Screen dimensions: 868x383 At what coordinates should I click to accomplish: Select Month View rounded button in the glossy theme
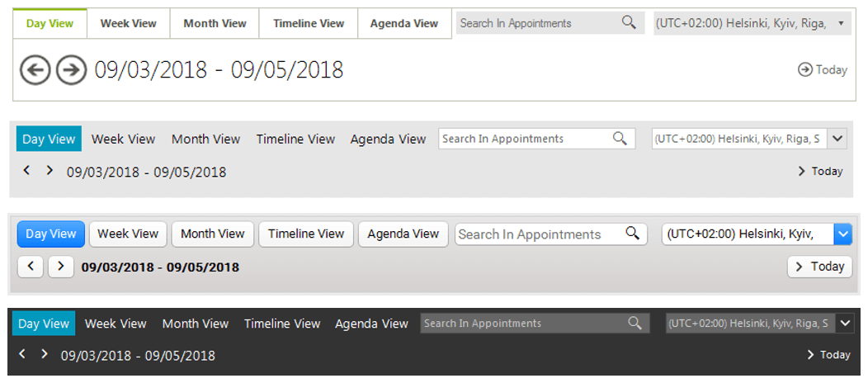tap(213, 234)
